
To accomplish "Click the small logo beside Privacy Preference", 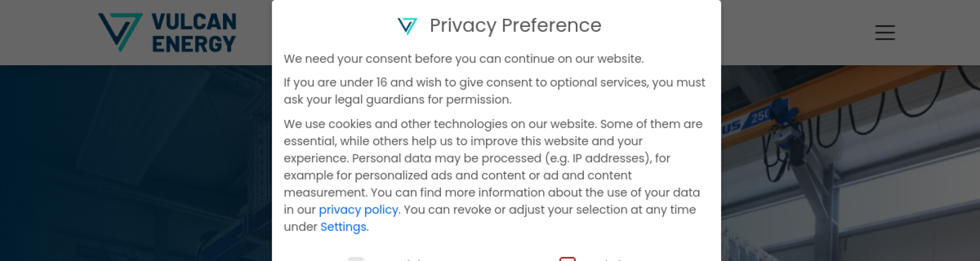I will coord(407,26).
